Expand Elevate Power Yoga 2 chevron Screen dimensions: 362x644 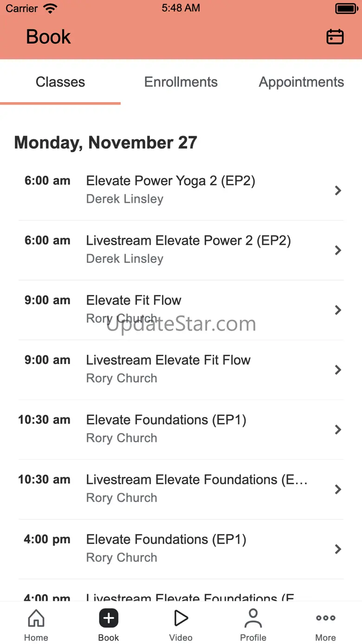coord(338,190)
